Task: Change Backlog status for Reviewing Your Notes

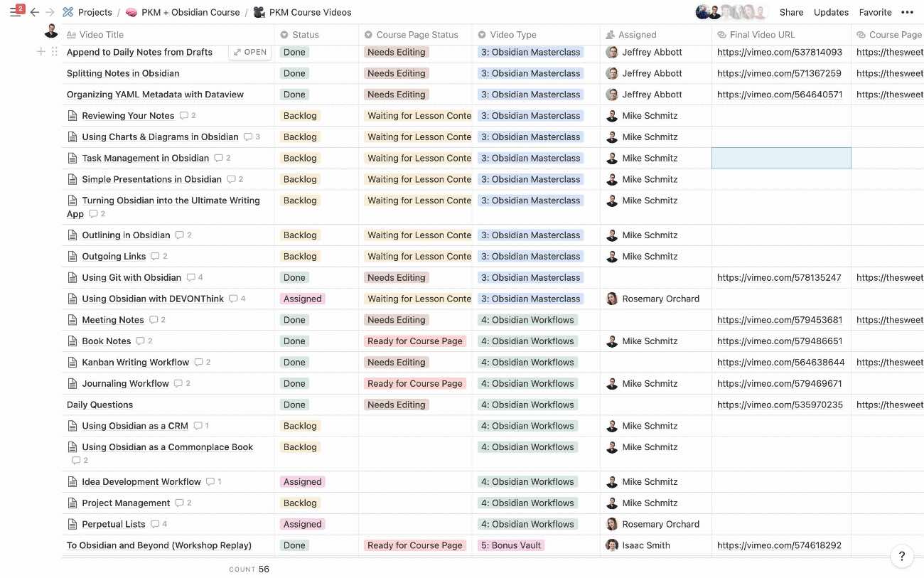Action: click(300, 116)
